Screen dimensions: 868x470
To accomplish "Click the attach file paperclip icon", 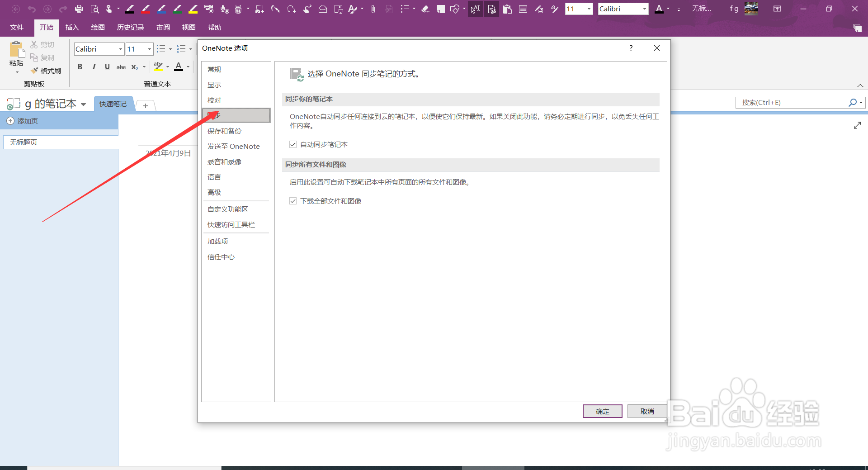I will (373, 9).
